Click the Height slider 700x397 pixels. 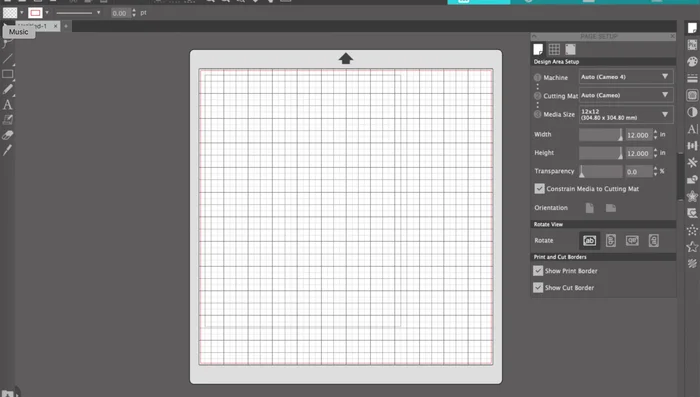(x=600, y=153)
